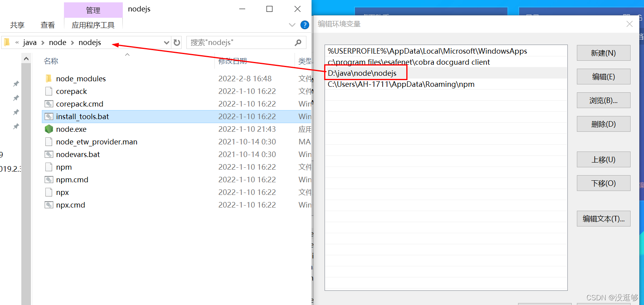
Task: Click Move Down (下移) button
Action: coord(603,183)
